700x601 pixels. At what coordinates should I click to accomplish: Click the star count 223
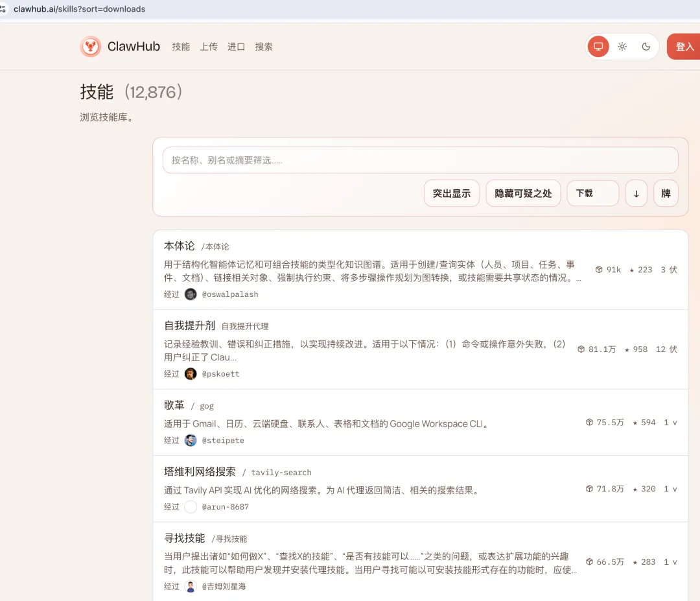(645, 270)
